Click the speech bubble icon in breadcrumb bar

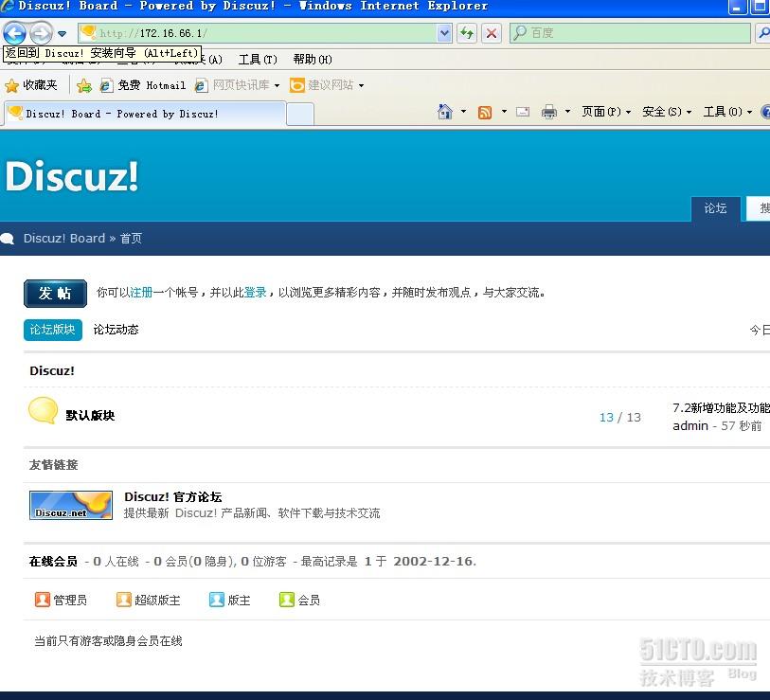tap(8, 239)
